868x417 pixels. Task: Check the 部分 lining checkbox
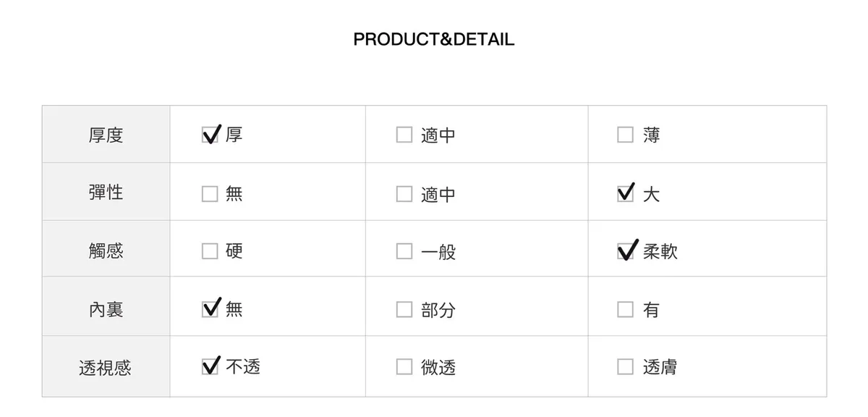click(404, 309)
